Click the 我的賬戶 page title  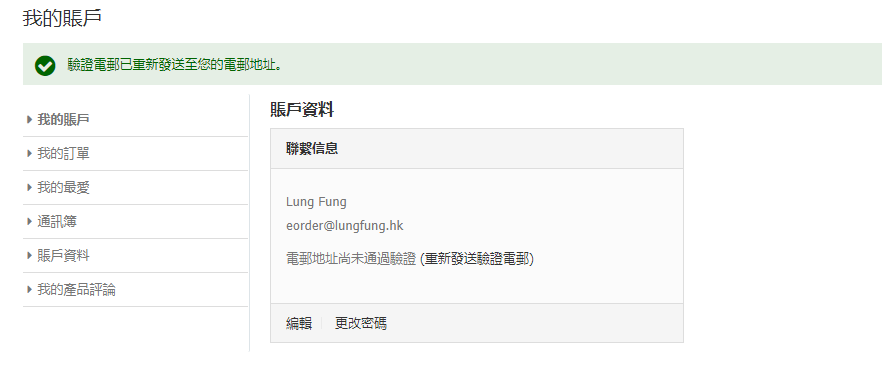point(62,18)
